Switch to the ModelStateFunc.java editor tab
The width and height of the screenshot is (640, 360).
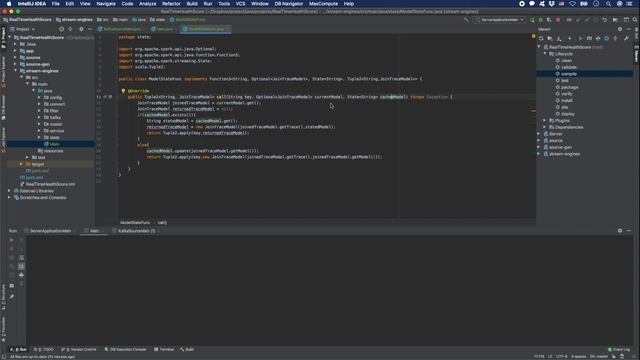click(206, 29)
